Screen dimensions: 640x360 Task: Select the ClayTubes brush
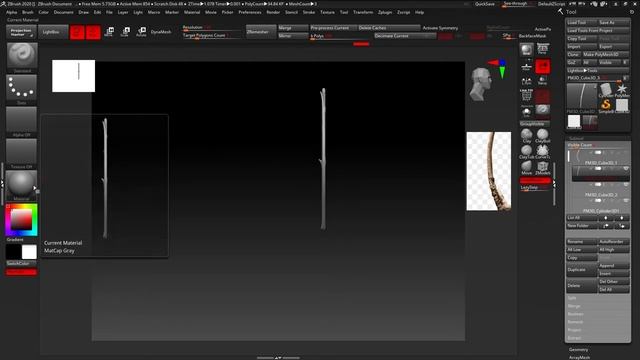(x=527, y=151)
